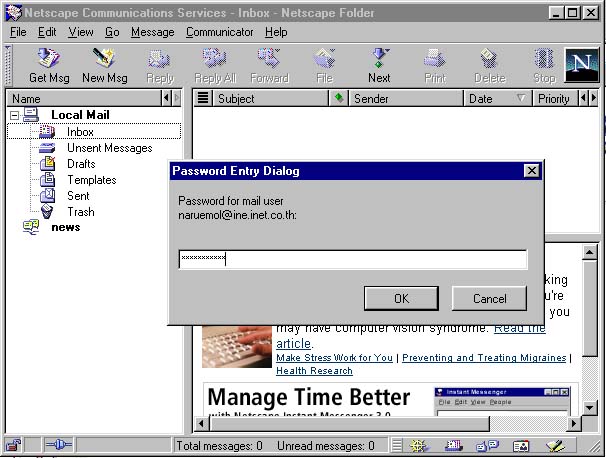Click the toolbar collapse grip handle
This screenshot has width=606, height=458.
coord(8,65)
